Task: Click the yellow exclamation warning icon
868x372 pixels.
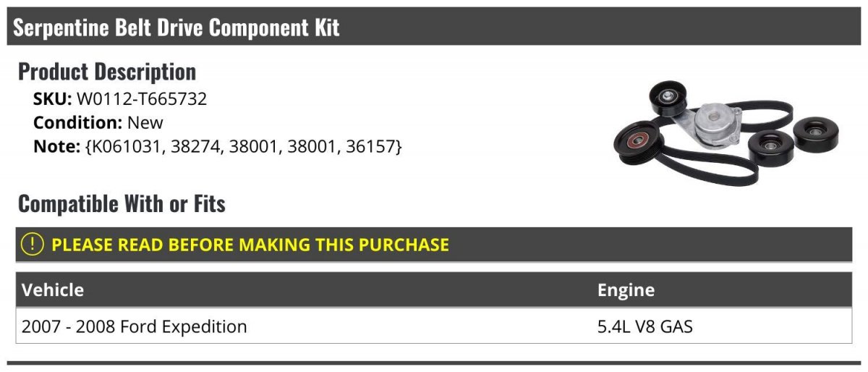Action: click(33, 245)
